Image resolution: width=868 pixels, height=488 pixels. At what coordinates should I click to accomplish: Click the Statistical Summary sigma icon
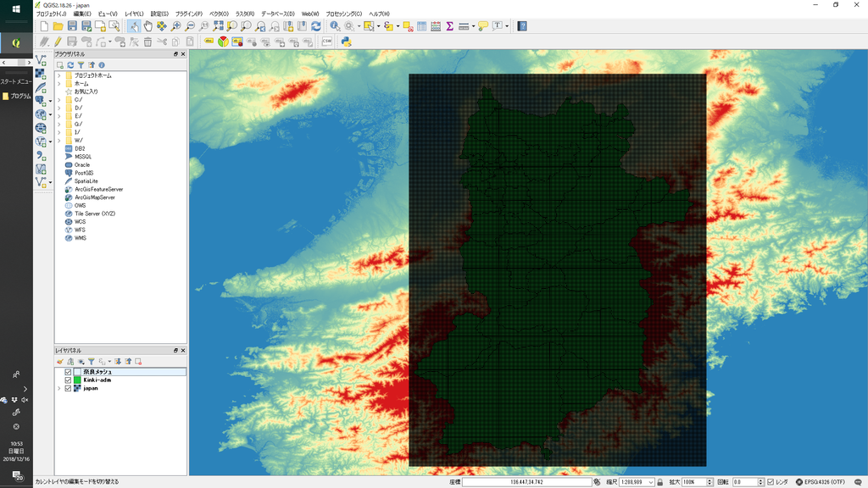click(x=449, y=26)
